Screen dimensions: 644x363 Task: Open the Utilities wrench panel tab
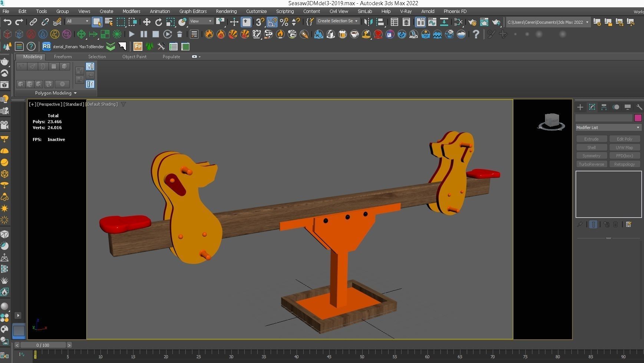coord(639,107)
